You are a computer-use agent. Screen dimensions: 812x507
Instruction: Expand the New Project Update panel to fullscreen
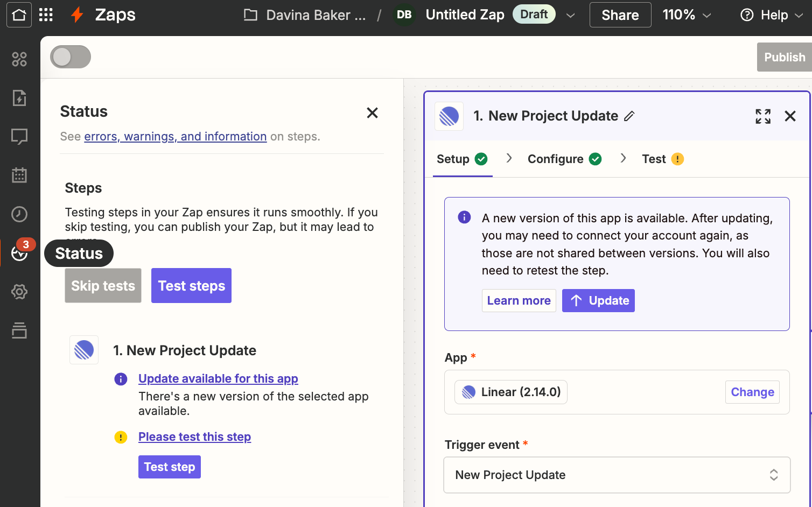click(x=762, y=116)
